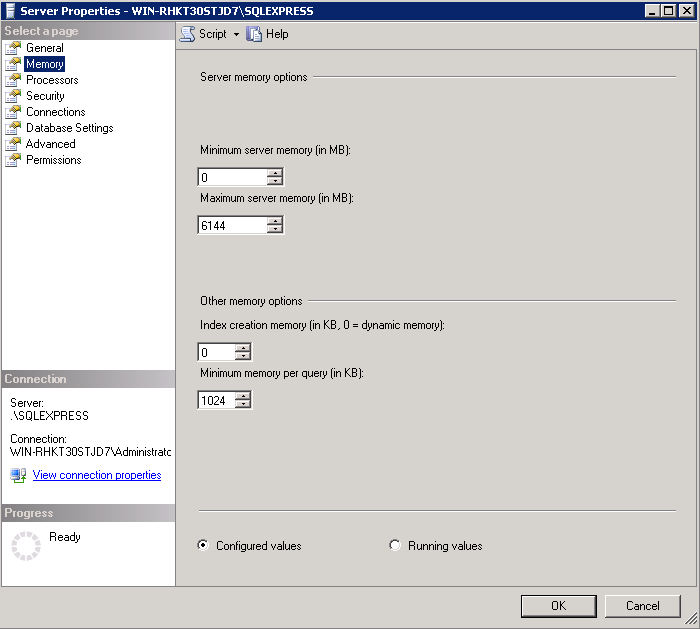Click the Script scroll icon in toolbar
The height and width of the screenshot is (629, 700).
point(188,34)
